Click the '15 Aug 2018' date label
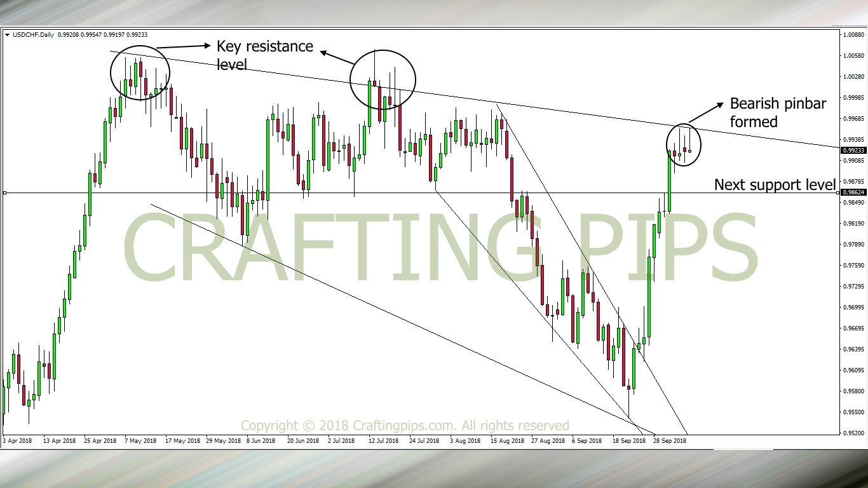 (x=506, y=440)
